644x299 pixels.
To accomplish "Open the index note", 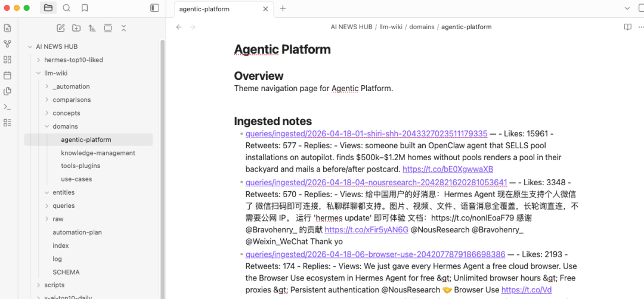I will tap(61, 245).
